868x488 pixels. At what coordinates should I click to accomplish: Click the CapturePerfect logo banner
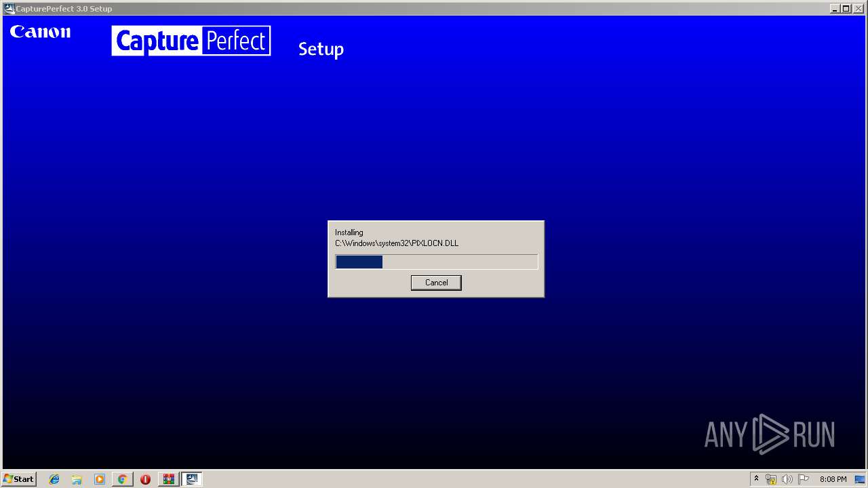pos(191,41)
